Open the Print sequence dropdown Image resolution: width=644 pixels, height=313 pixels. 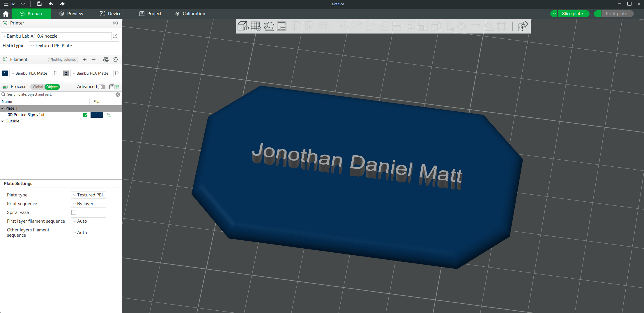click(x=89, y=204)
